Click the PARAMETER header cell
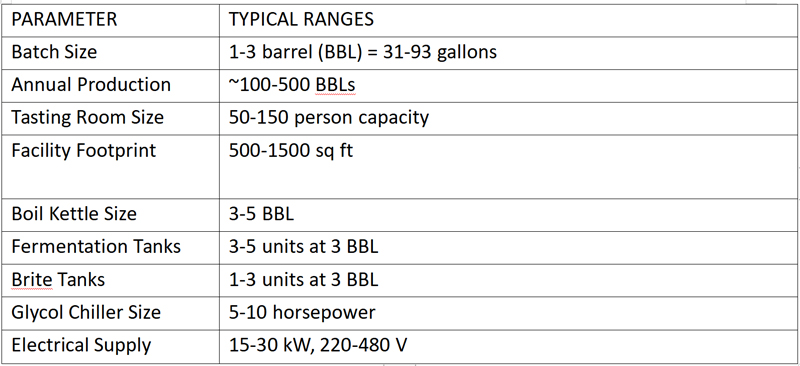The height and width of the screenshot is (366, 800). pyautogui.click(x=110, y=20)
